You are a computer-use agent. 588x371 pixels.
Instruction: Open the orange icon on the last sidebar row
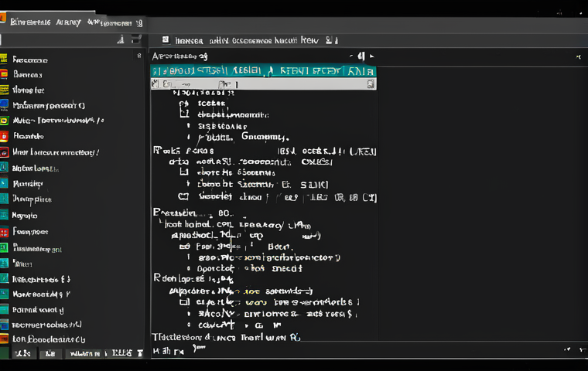4,339
